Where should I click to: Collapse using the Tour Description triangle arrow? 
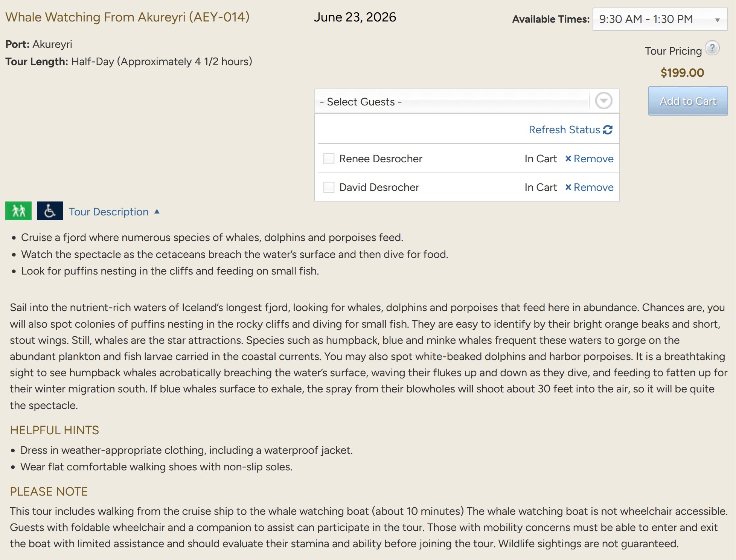coord(157,212)
